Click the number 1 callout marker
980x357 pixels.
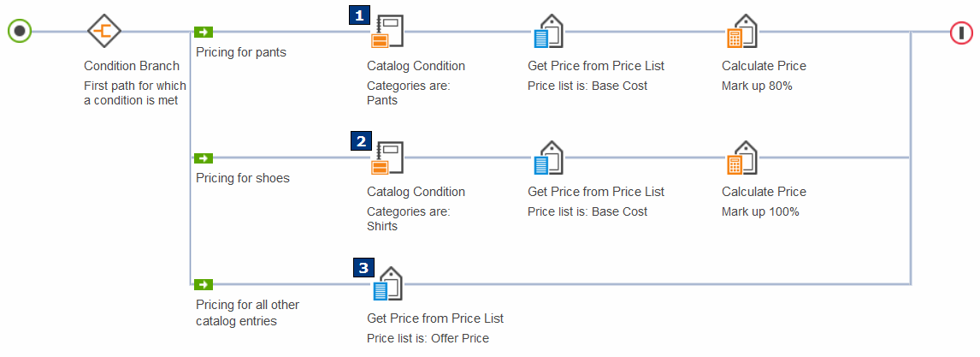click(360, 15)
